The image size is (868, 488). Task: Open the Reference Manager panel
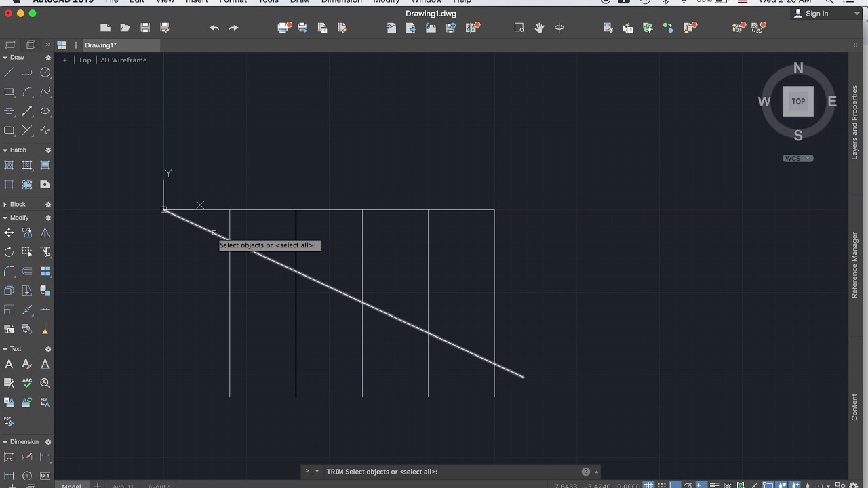click(854, 265)
